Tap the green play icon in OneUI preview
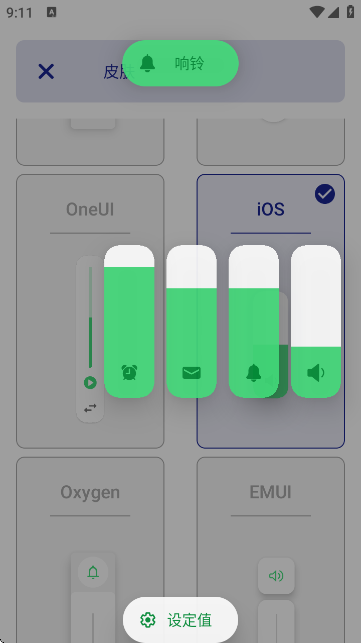 (x=90, y=383)
